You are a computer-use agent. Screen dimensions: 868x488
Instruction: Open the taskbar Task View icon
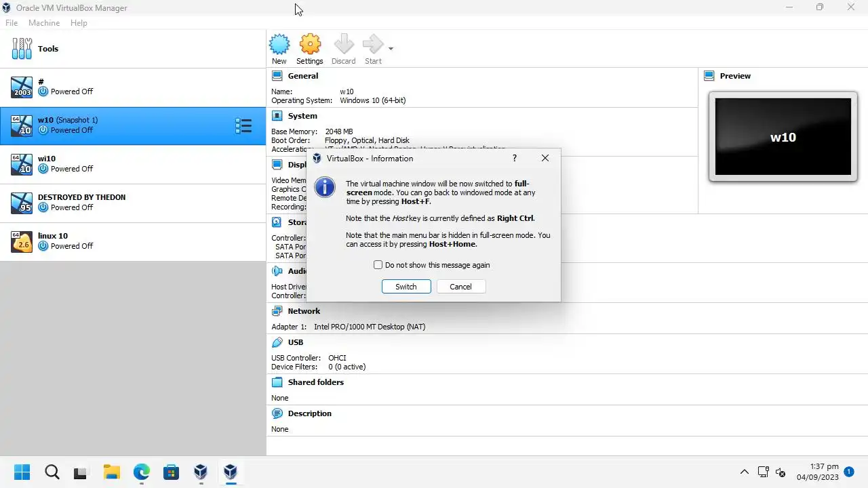coord(81,472)
